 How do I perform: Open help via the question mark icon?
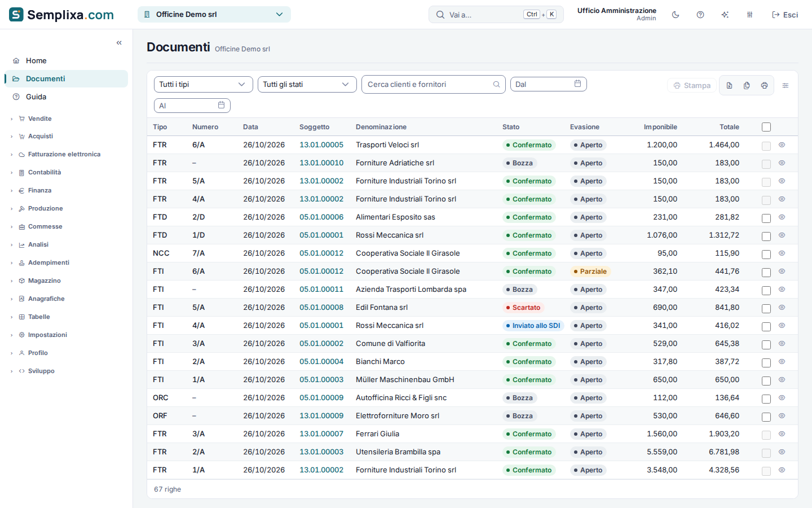tap(700, 15)
